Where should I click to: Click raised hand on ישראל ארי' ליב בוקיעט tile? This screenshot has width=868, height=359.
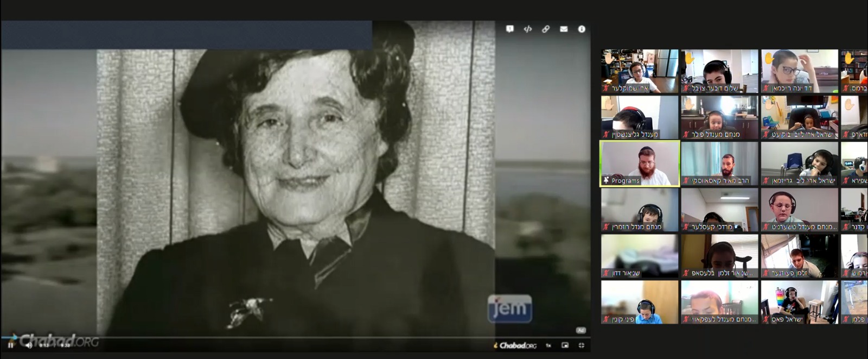769,104
